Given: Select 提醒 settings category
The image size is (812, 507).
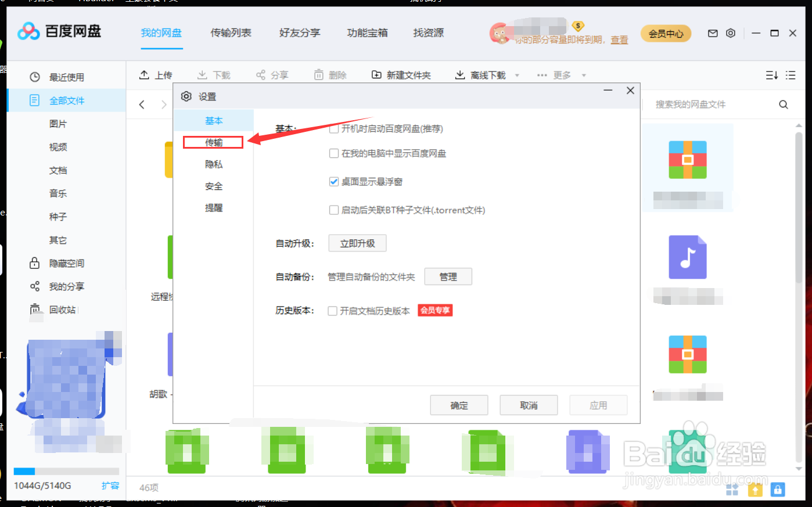Looking at the screenshot, I should click(x=214, y=208).
